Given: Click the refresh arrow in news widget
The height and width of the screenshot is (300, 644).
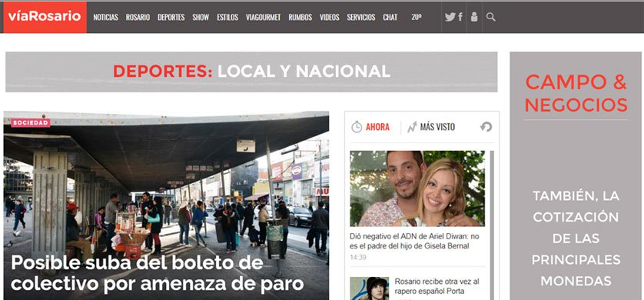Looking at the screenshot, I should click(x=486, y=127).
